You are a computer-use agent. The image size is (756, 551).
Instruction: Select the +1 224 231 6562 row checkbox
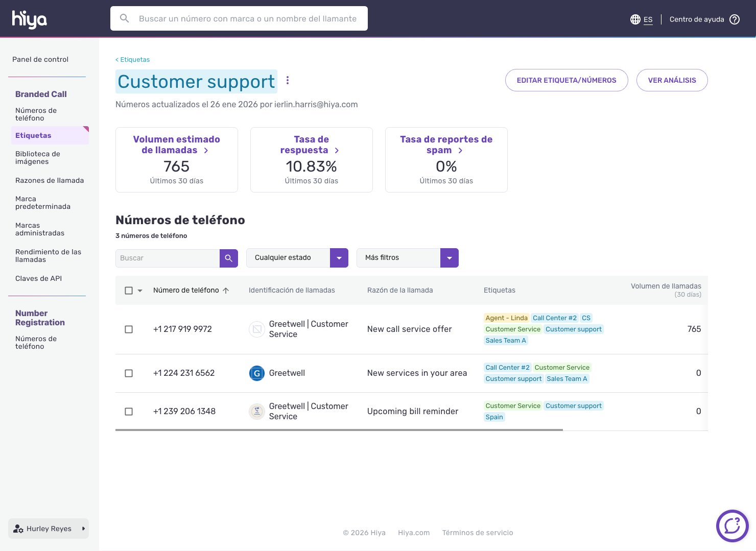129,373
